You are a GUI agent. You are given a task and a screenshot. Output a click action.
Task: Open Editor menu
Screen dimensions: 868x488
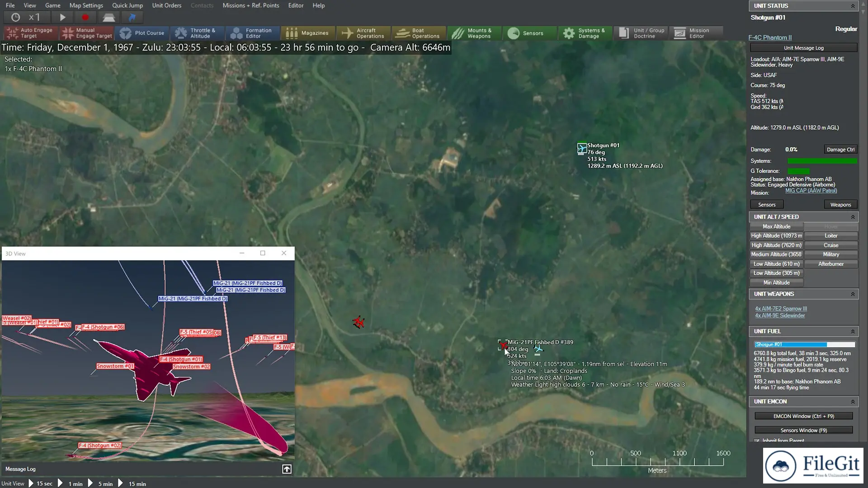tap(296, 5)
